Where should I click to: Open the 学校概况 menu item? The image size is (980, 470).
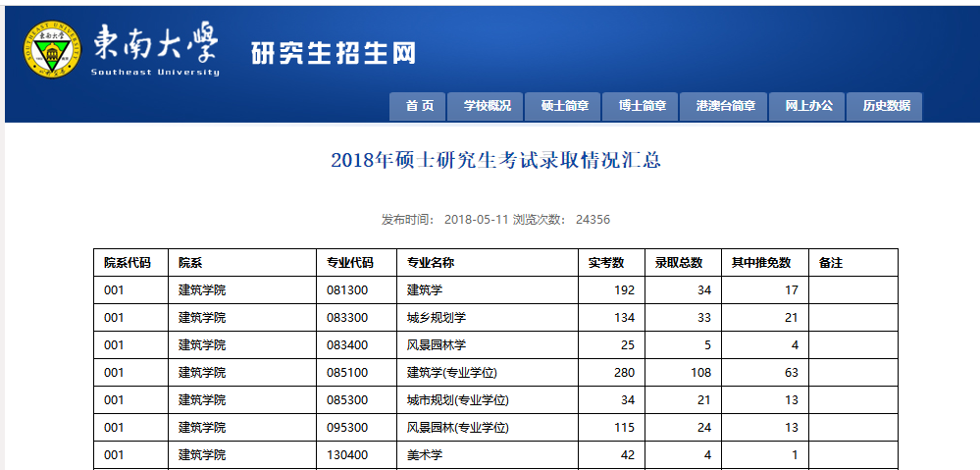[488, 106]
